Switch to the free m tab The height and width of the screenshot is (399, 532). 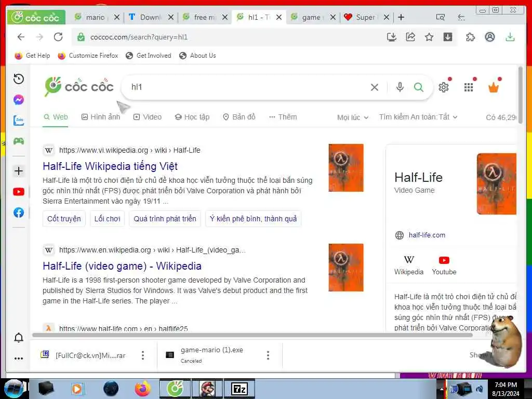(200, 17)
